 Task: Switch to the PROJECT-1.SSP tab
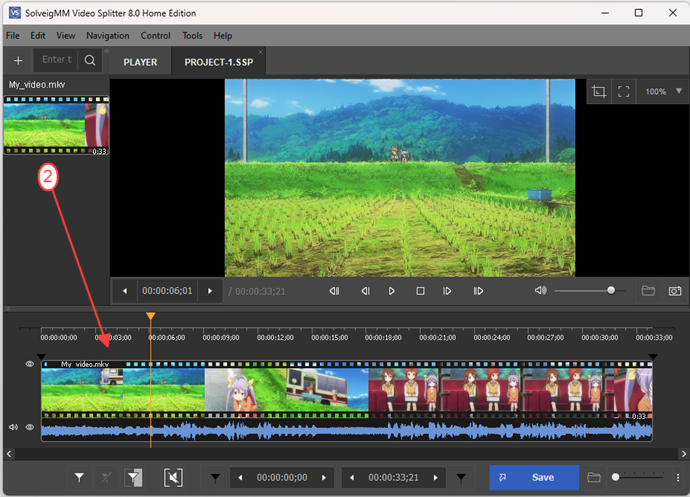point(219,62)
